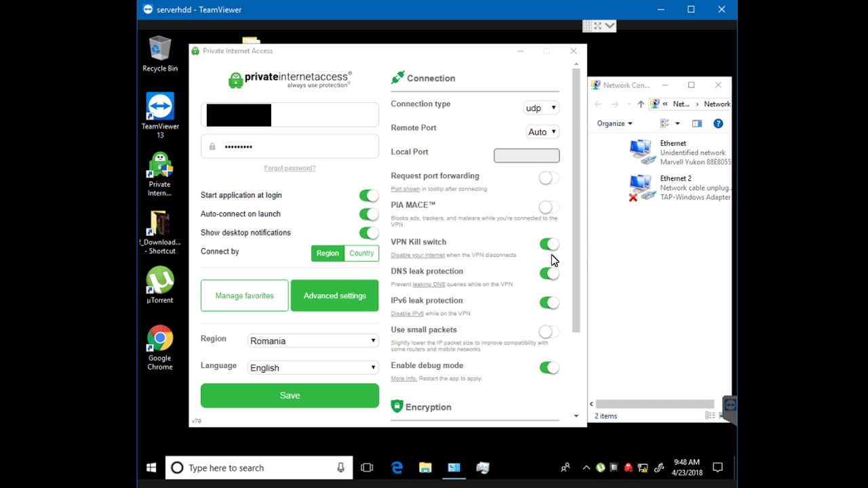Click Advanced settings button
This screenshot has height=488, width=868.
[334, 296]
